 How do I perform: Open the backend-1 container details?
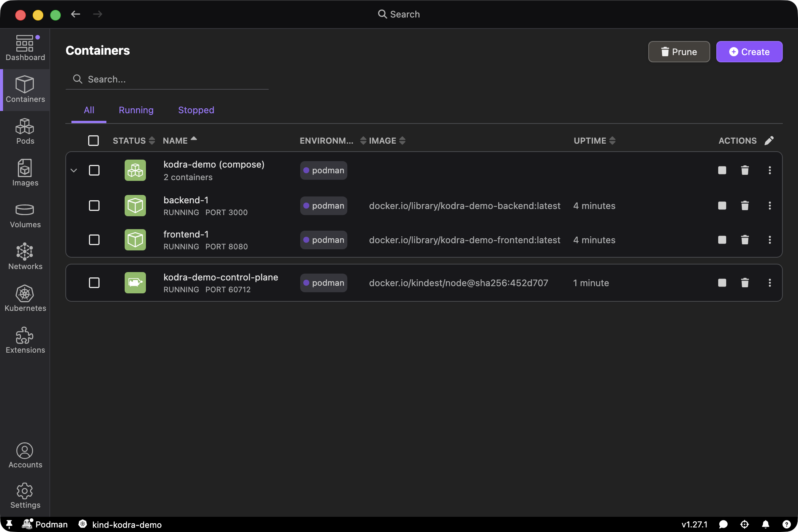tap(186, 200)
